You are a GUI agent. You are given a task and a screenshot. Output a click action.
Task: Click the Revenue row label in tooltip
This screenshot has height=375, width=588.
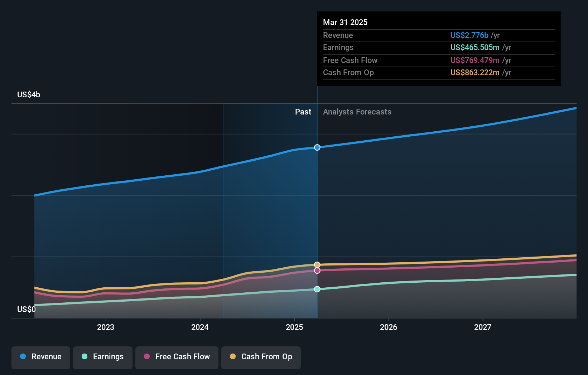click(338, 35)
